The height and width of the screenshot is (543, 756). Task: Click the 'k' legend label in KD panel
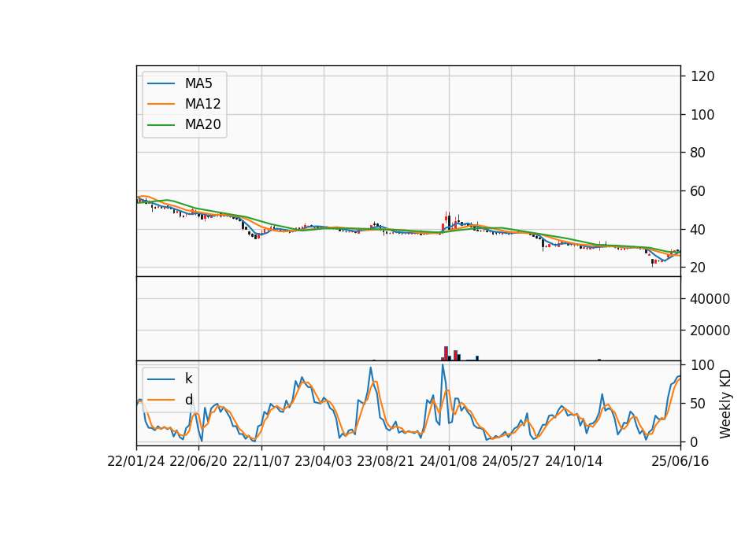click(188, 379)
